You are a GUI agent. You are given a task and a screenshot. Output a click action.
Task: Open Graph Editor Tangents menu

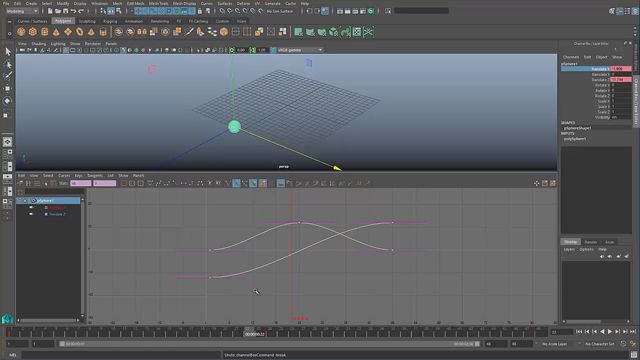[95, 176]
